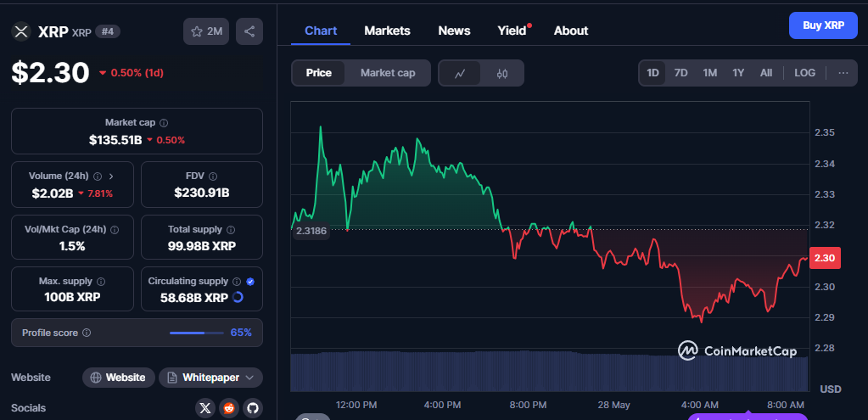The width and height of the screenshot is (868, 420).
Task: Show Profile score info icon
Action: (x=87, y=333)
